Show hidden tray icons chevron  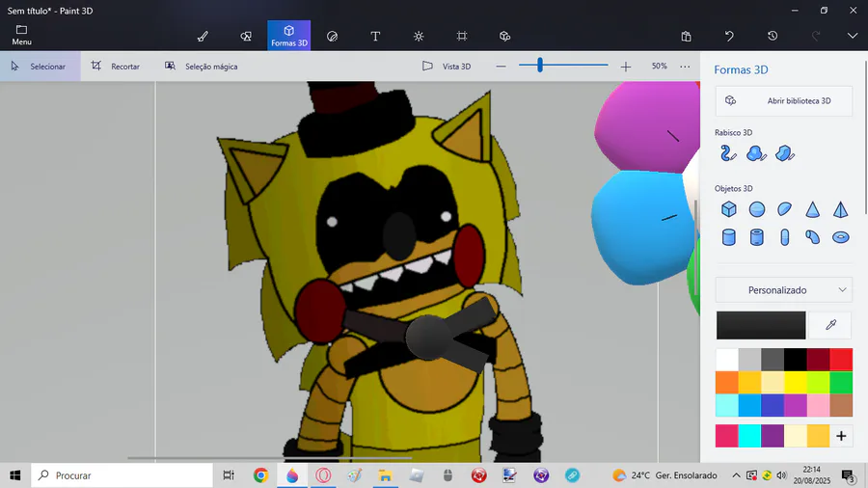coord(736,475)
